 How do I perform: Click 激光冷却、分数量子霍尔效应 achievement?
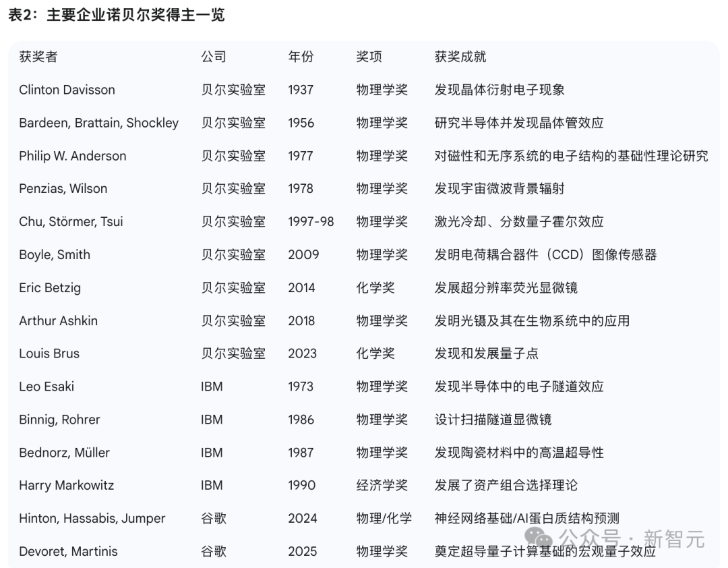point(519,222)
